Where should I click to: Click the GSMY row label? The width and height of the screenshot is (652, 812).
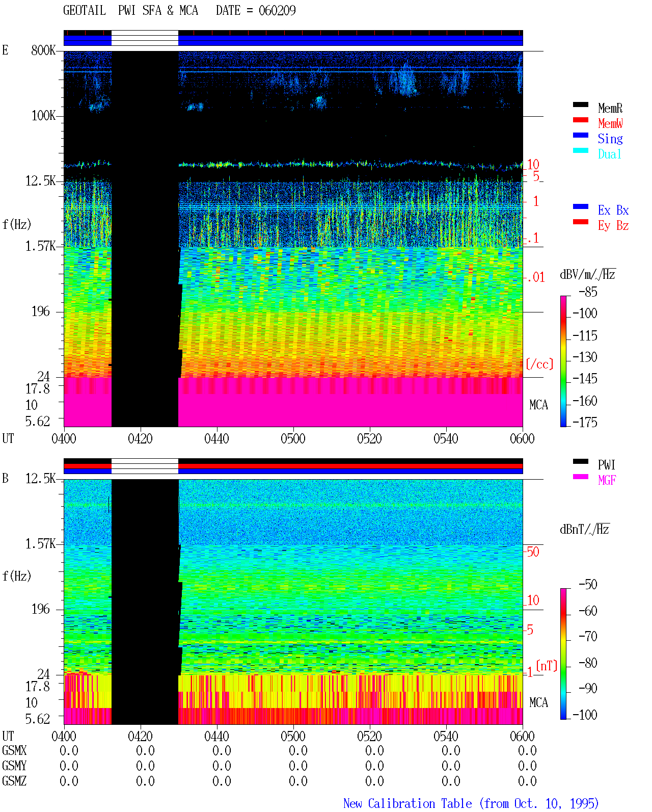[x=14, y=766]
